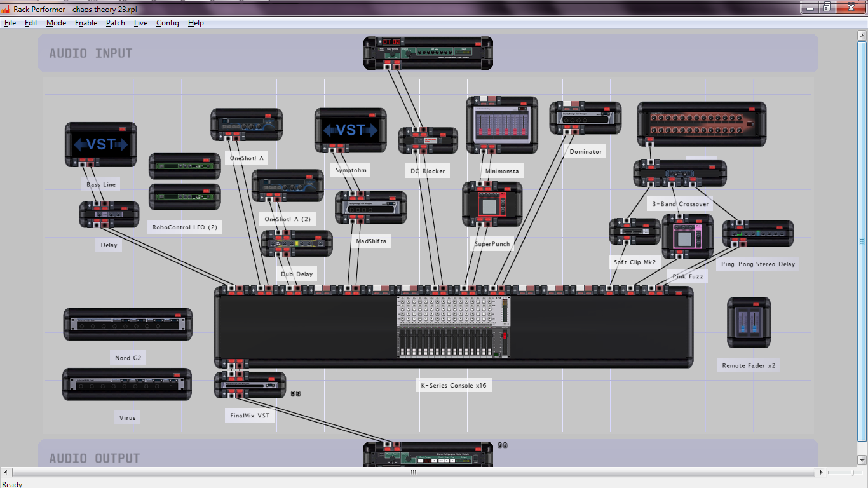Image resolution: width=868 pixels, height=488 pixels.
Task: Click the zoom slider at bottom right
Action: click(853, 472)
